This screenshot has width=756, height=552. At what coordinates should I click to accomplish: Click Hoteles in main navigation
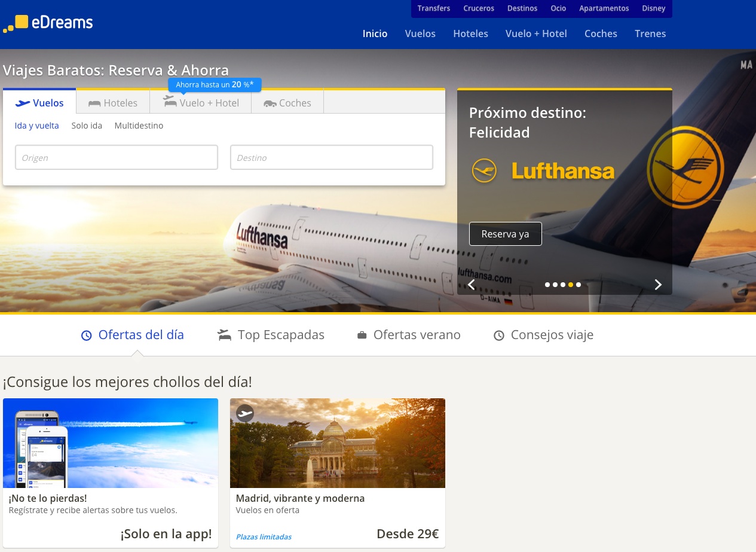(471, 33)
